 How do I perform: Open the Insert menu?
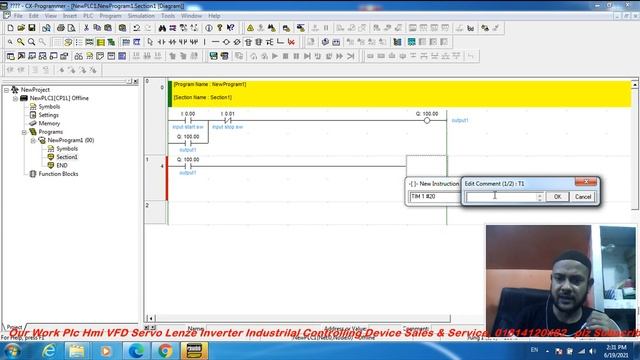[70, 16]
